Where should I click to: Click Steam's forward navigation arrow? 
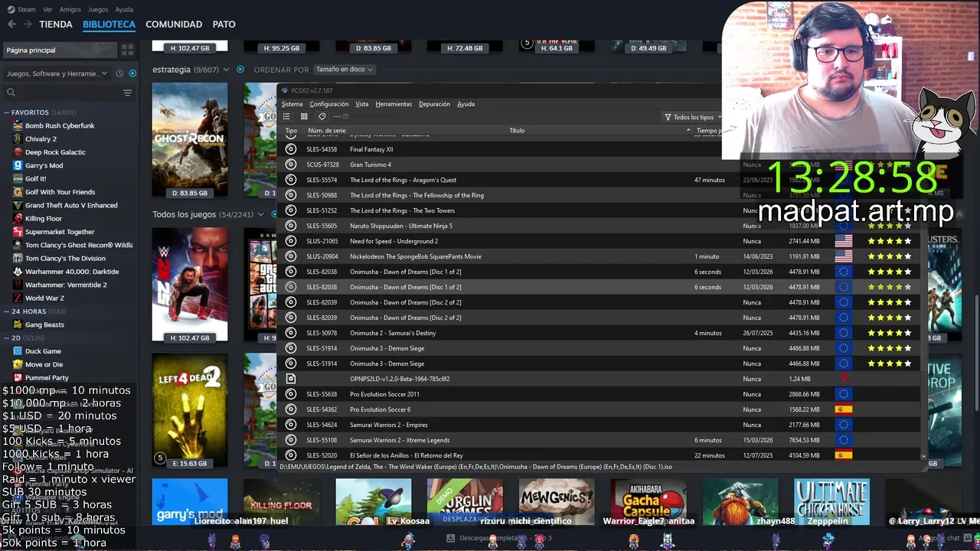[28, 24]
